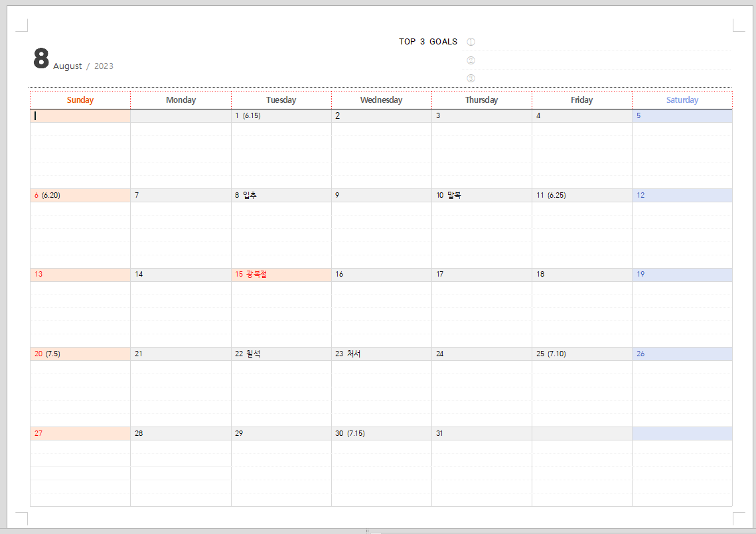This screenshot has height=534, width=756.
Task: Click the date cell 28
Action: (181, 434)
